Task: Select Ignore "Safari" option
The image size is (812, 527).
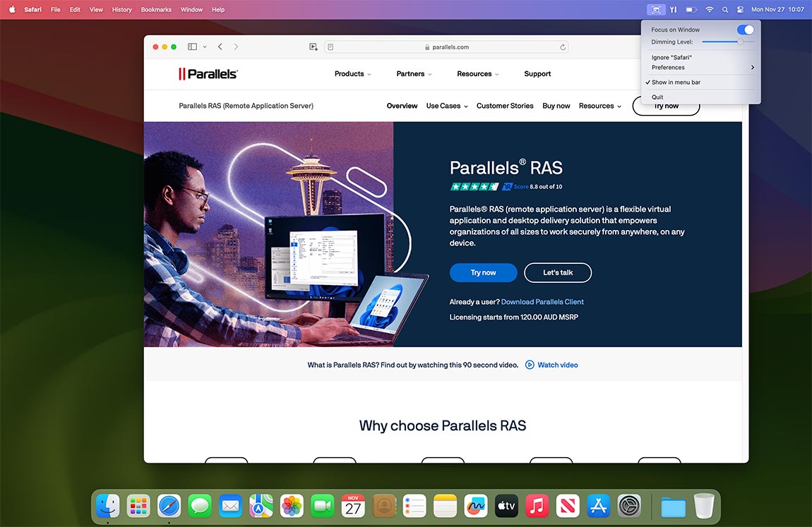Action: click(x=671, y=57)
